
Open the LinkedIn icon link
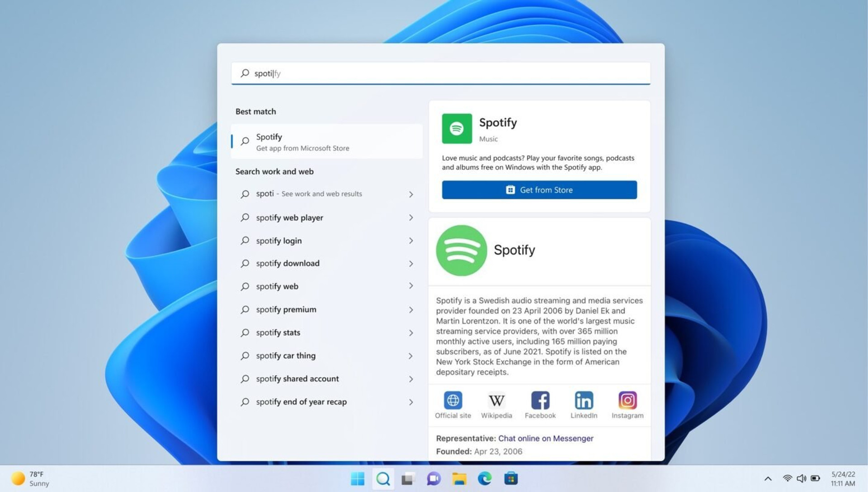point(584,400)
